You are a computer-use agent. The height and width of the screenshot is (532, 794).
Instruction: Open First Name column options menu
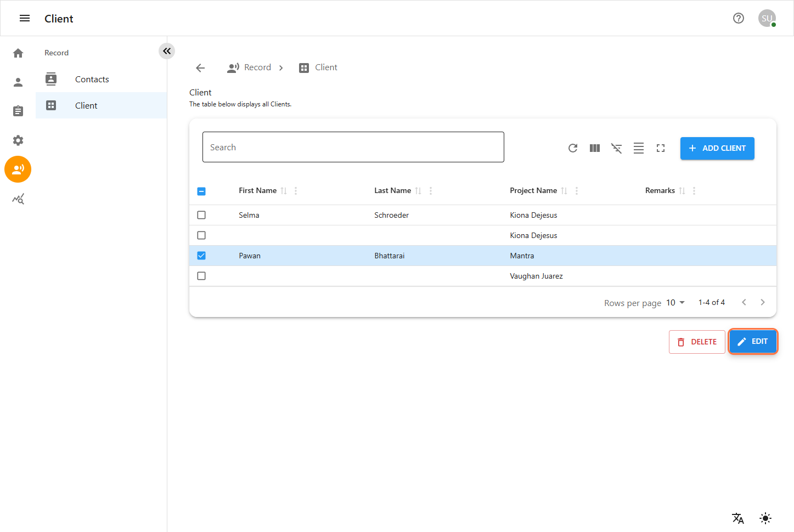296,191
